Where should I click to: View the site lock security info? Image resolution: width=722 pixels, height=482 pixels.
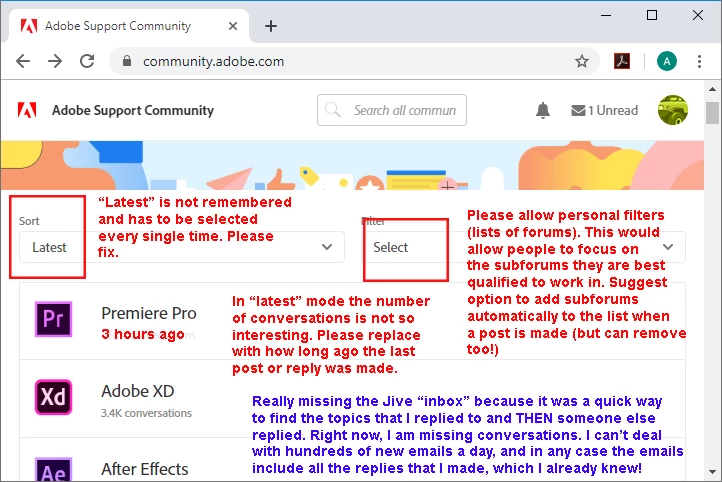pyautogui.click(x=127, y=61)
